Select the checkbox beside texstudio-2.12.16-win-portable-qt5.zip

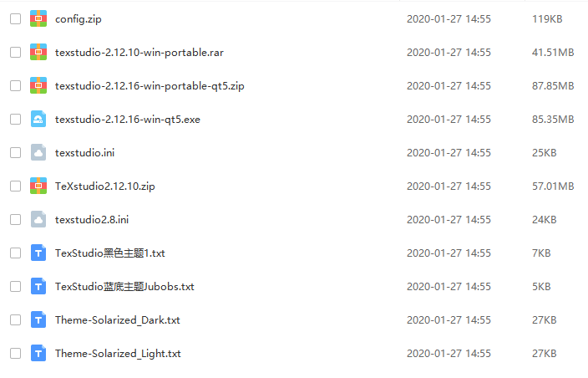point(15,85)
